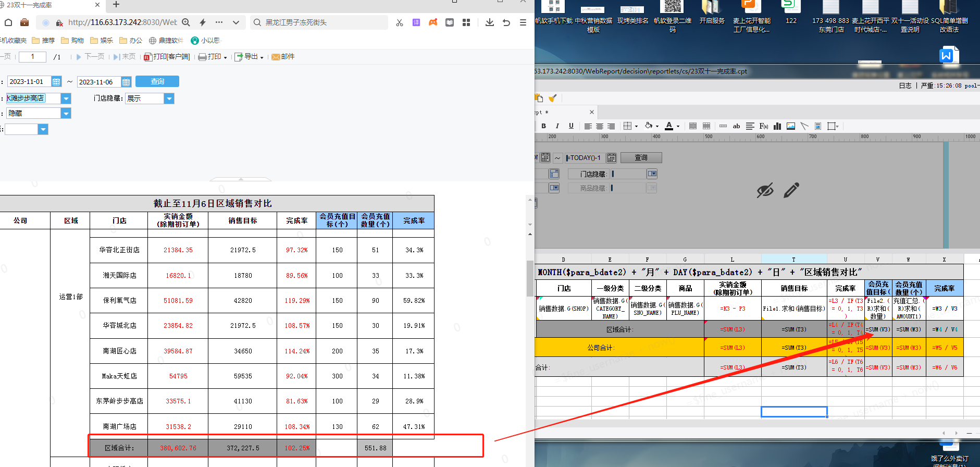
Task: Align cell text right in the designer
Action: [x=611, y=126]
